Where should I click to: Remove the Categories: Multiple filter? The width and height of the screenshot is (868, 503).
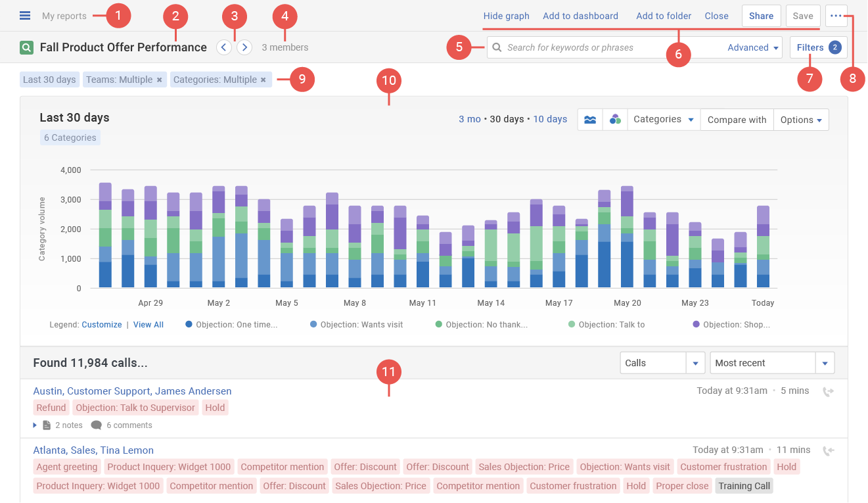click(x=263, y=80)
